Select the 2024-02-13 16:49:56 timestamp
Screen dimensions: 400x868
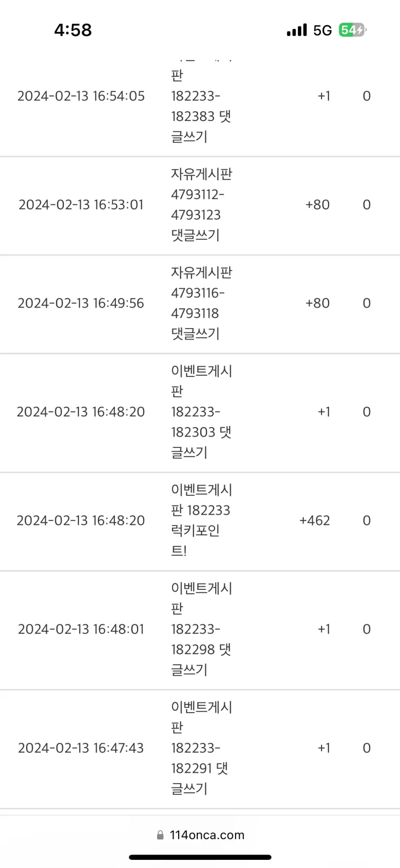point(81,303)
